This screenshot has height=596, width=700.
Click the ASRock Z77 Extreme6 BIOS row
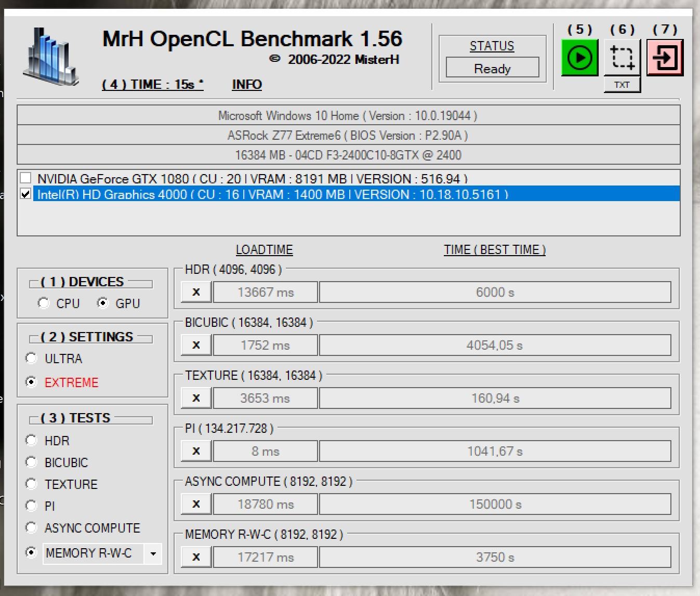click(348, 135)
